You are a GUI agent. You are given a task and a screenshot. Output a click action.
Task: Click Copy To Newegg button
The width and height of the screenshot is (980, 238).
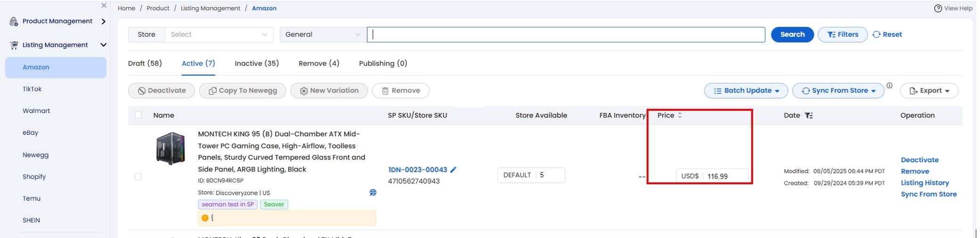tap(243, 90)
